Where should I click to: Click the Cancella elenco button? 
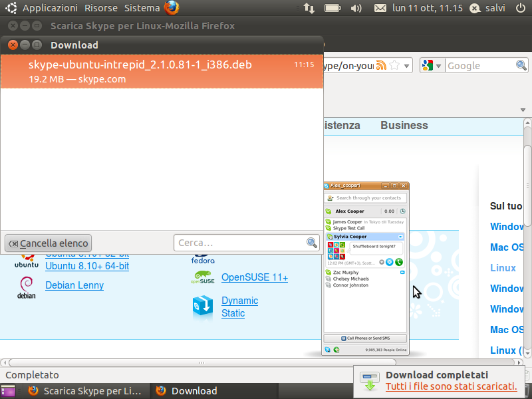[48, 243]
